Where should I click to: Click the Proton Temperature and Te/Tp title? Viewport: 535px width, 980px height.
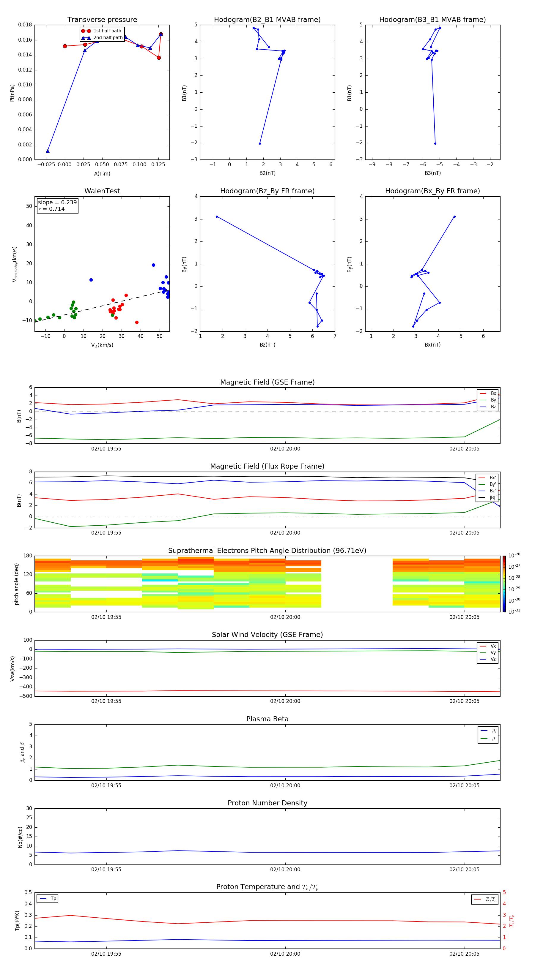pyautogui.click(x=267, y=887)
